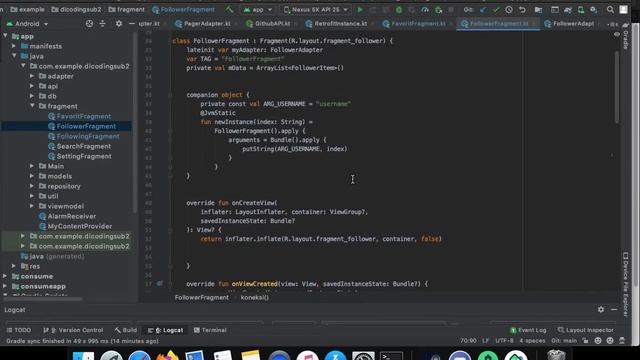Open the TODO tool window tab
Screen dimensions: 640x360
coord(19,330)
